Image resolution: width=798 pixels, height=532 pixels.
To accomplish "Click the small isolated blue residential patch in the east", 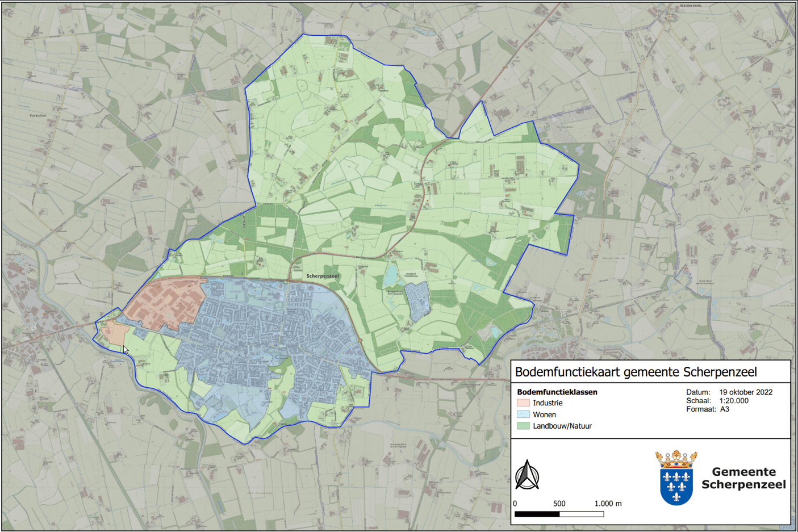I will pos(418,301).
